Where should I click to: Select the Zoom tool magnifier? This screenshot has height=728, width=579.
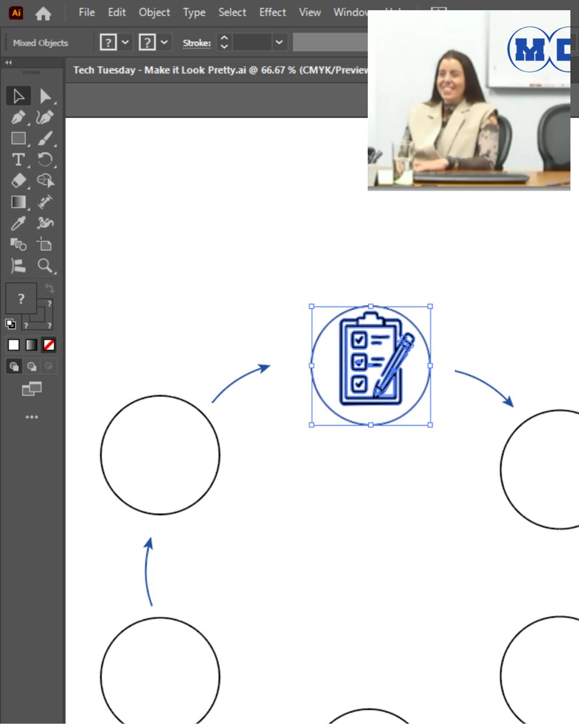(46, 266)
